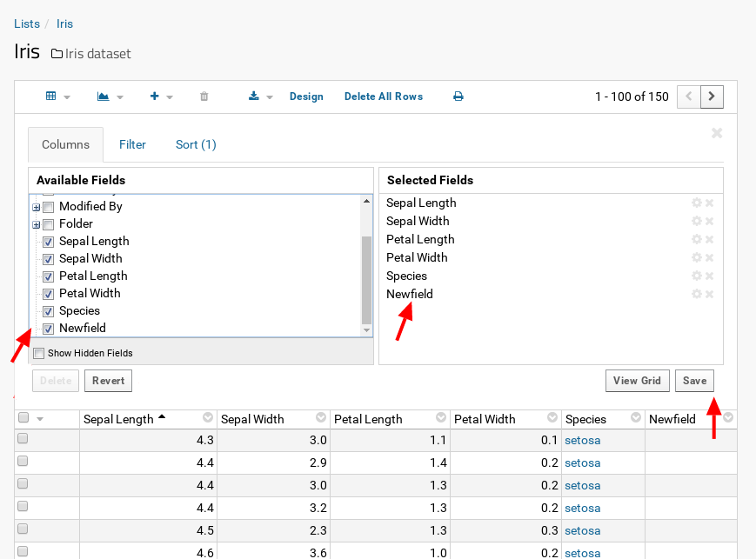Viewport: 756px width, 559px height.
Task: Click the insert plus icon
Action: click(155, 96)
